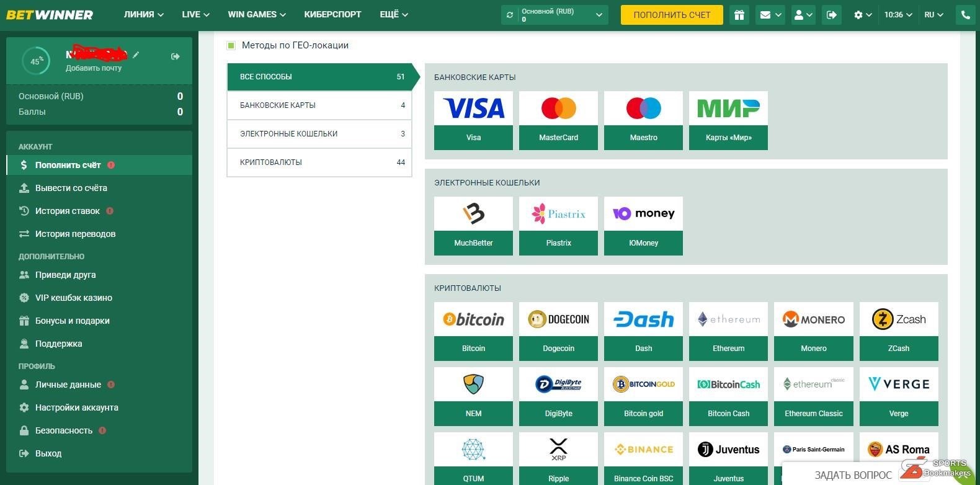Open Приведи друга in sidebar
The image size is (980, 485).
[x=99, y=275]
